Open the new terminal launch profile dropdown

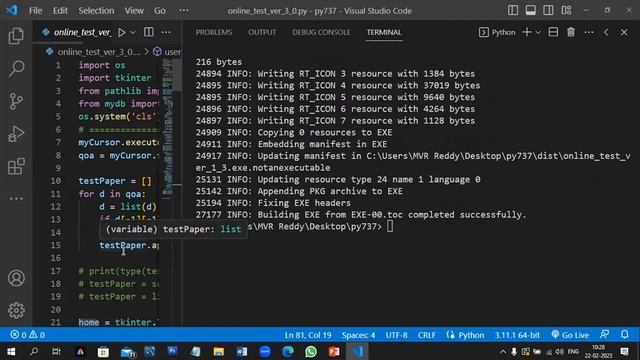[x=538, y=32]
